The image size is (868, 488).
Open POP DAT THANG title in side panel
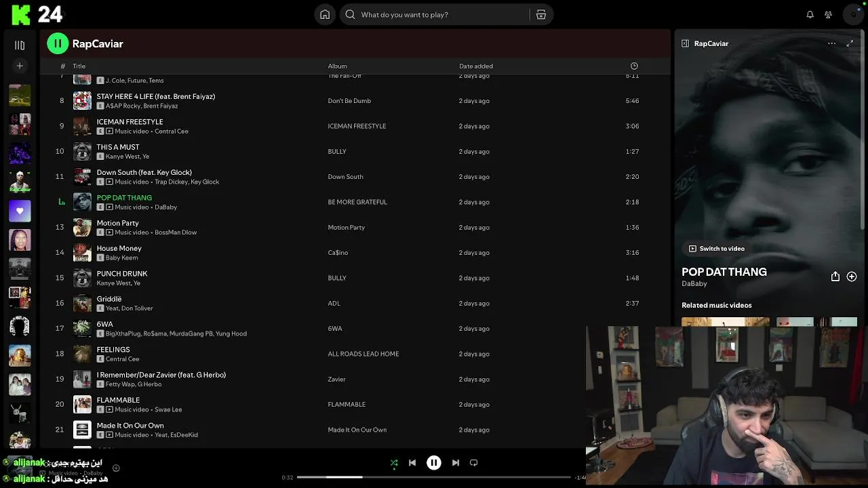tap(724, 272)
